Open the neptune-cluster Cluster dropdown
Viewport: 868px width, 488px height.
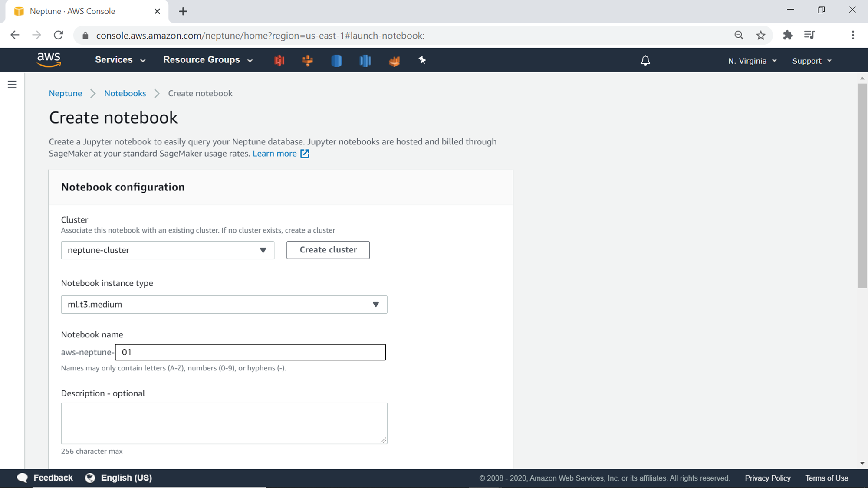click(x=168, y=250)
